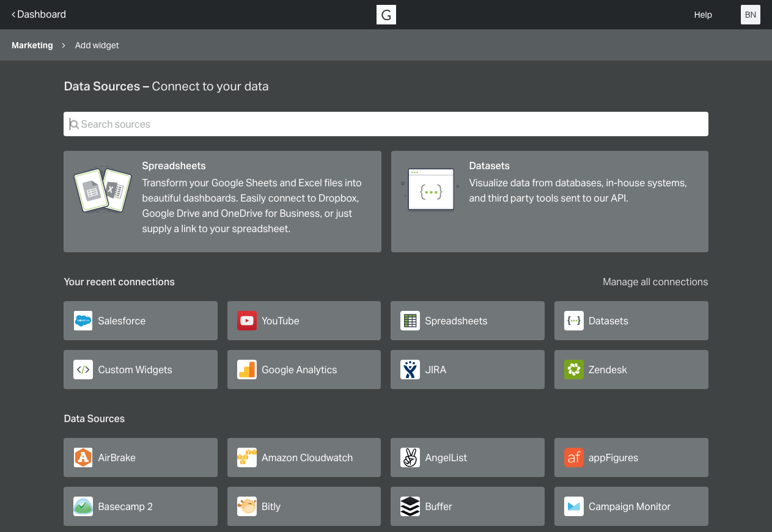772x532 pixels.
Task: Click the AngelList peace hand icon
Action: [410, 457]
